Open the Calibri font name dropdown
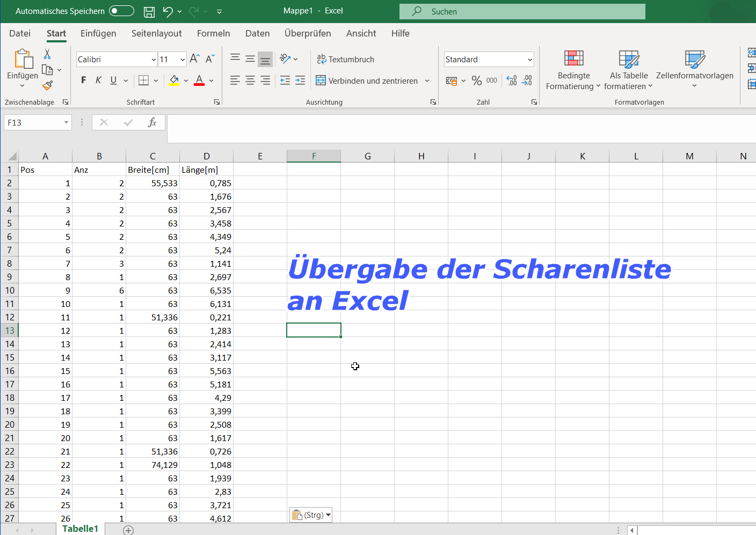756x535 pixels. click(x=154, y=60)
